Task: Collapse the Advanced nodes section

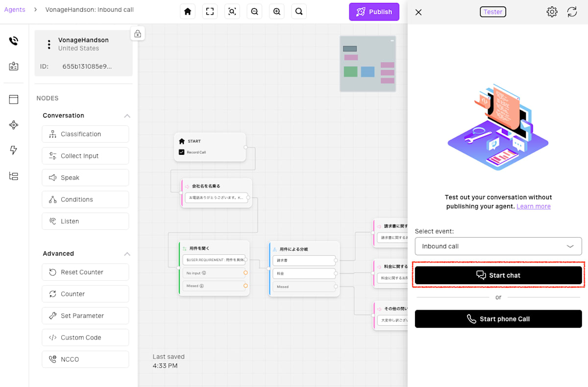Action: [x=127, y=254]
